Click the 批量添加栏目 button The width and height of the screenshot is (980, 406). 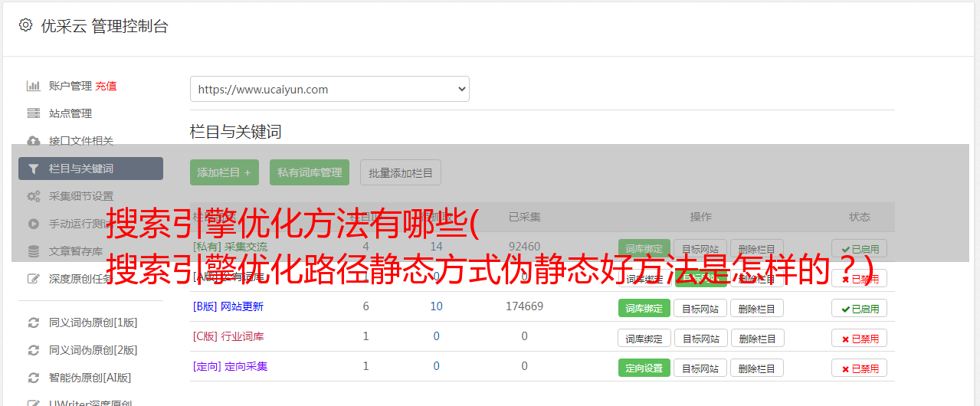coord(400,172)
